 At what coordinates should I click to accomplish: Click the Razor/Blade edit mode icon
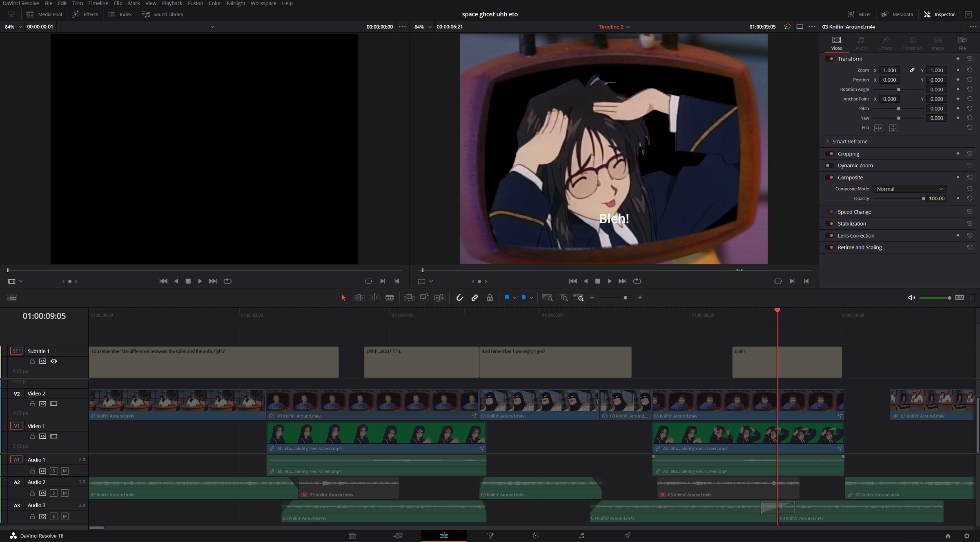click(390, 298)
